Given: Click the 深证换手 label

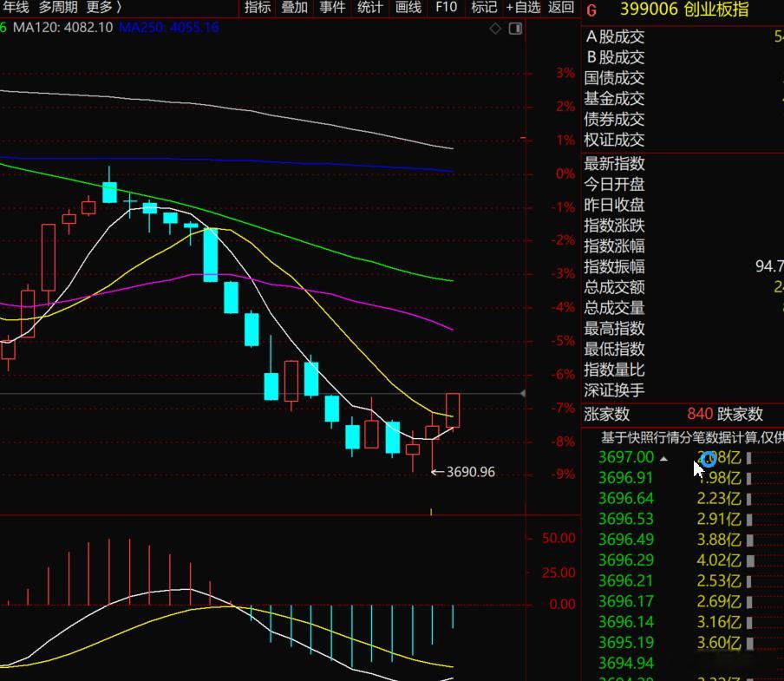Looking at the screenshot, I should pos(614,390).
